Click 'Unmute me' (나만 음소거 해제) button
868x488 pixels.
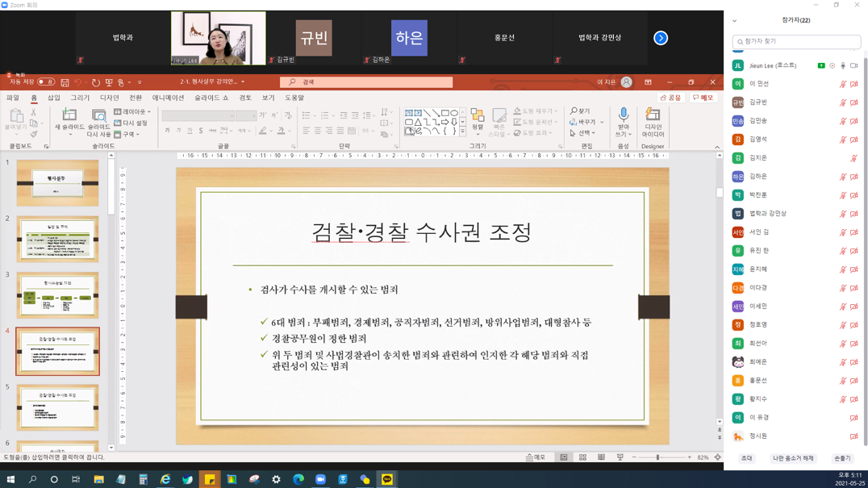point(793,458)
